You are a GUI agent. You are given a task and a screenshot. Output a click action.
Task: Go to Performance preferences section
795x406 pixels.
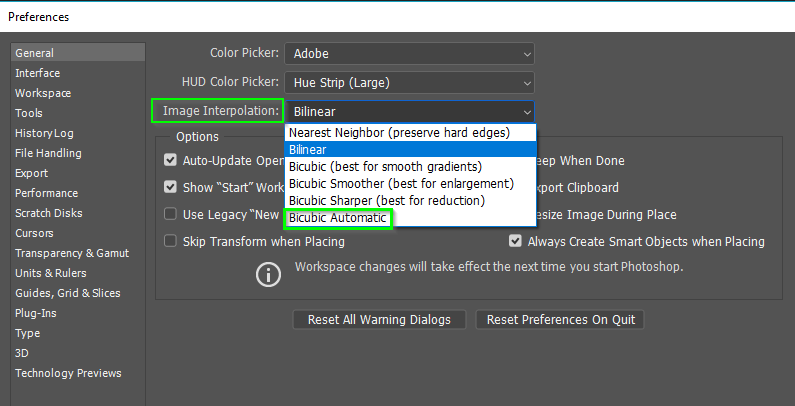pyautogui.click(x=45, y=193)
